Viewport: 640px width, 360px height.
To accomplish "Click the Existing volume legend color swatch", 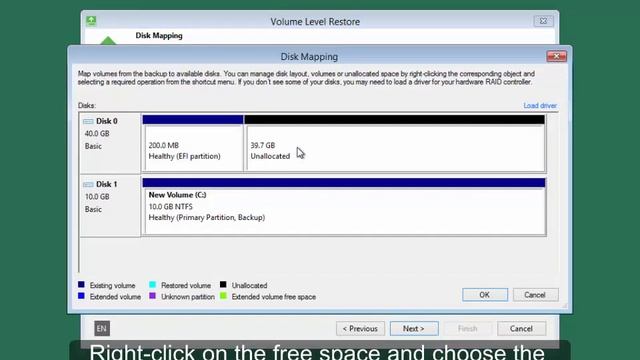I will click(81, 284).
